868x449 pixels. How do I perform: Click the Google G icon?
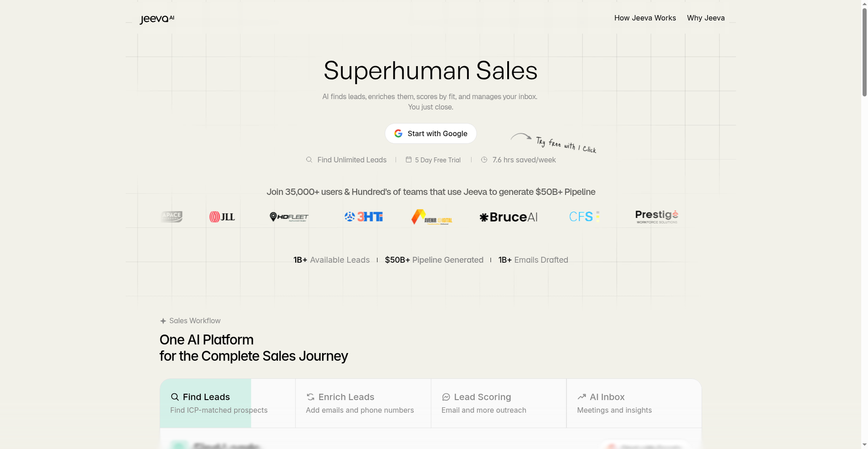(x=398, y=133)
